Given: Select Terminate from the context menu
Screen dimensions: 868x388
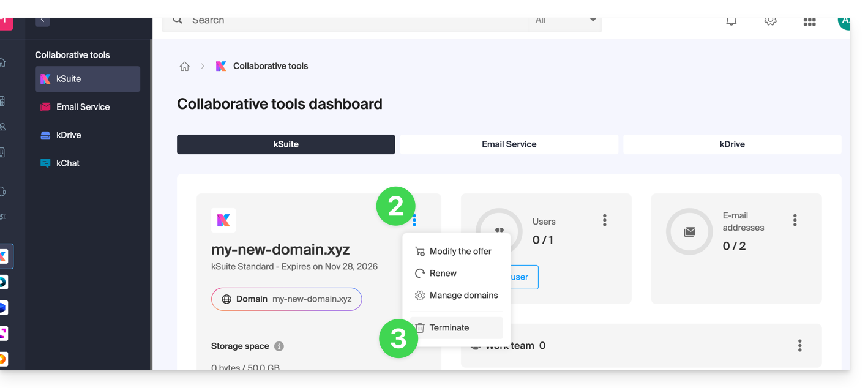Looking at the screenshot, I should (449, 328).
